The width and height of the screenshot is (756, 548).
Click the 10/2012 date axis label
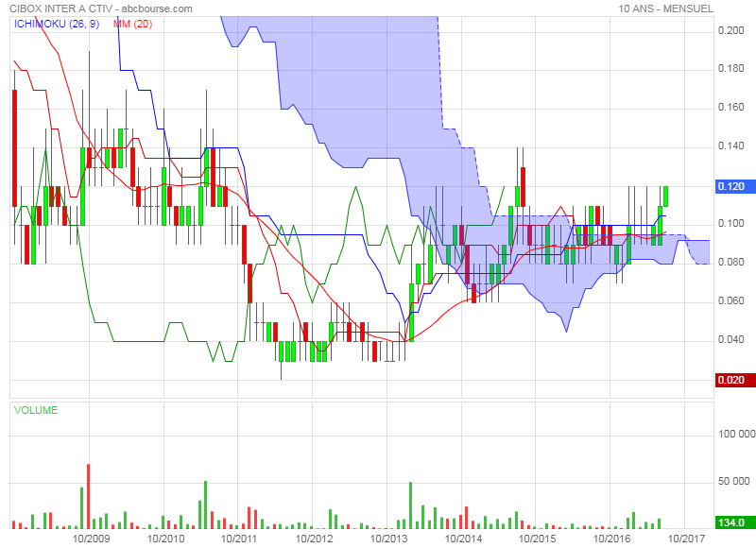(x=314, y=539)
